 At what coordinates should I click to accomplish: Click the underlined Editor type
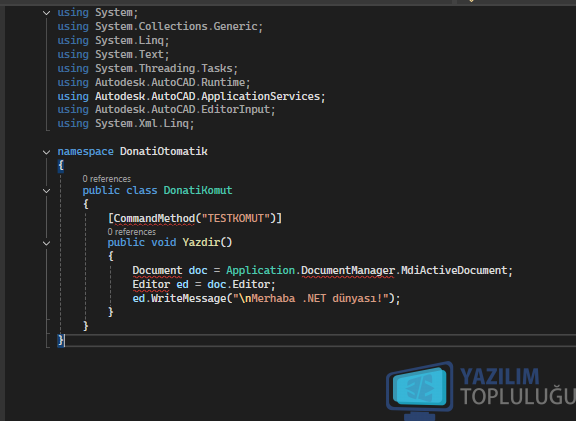coord(151,285)
